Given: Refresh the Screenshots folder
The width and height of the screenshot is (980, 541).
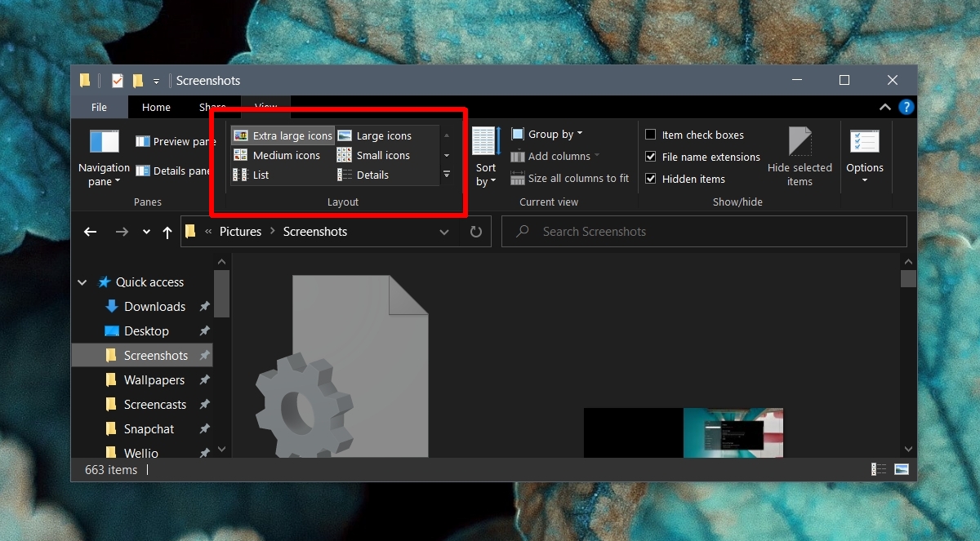Looking at the screenshot, I should pos(475,232).
